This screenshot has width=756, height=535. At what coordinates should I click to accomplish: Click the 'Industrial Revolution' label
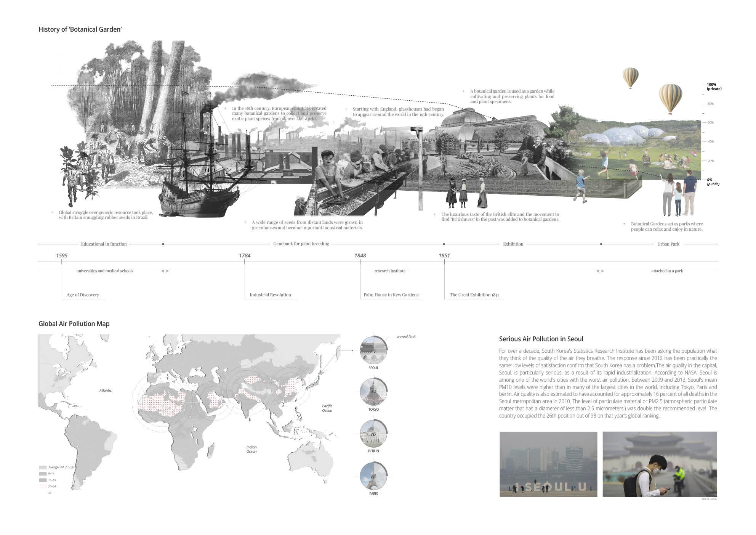coord(270,295)
